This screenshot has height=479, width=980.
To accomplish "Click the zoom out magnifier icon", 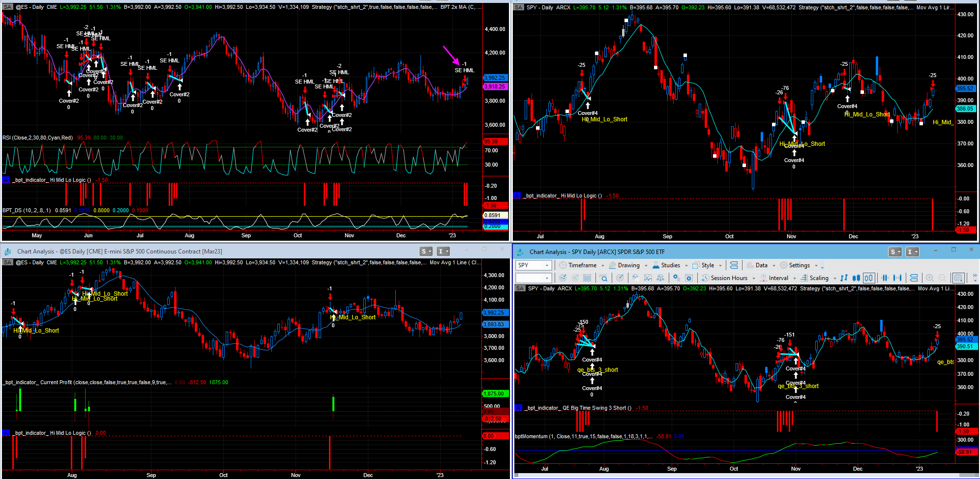I will click(x=942, y=278).
